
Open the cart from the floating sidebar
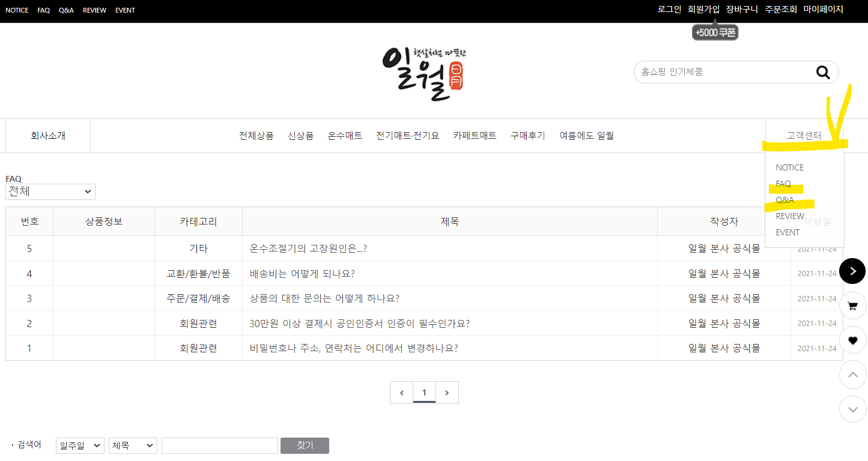point(852,305)
